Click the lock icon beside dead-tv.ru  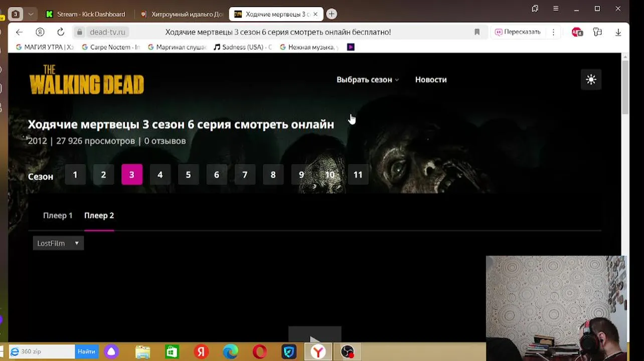tap(79, 32)
